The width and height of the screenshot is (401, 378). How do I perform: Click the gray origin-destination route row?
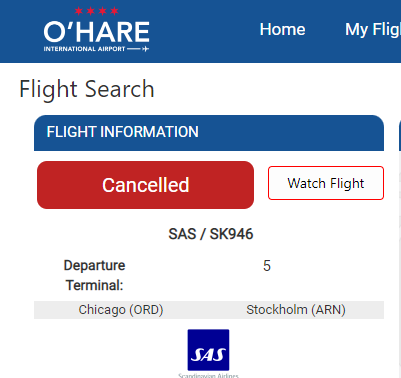click(209, 310)
